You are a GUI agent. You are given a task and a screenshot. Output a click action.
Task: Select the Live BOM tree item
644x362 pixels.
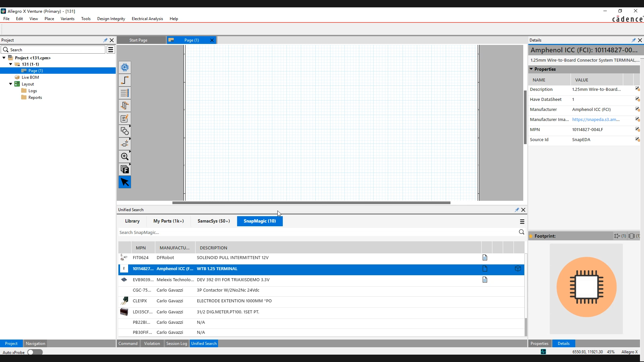click(30, 77)
